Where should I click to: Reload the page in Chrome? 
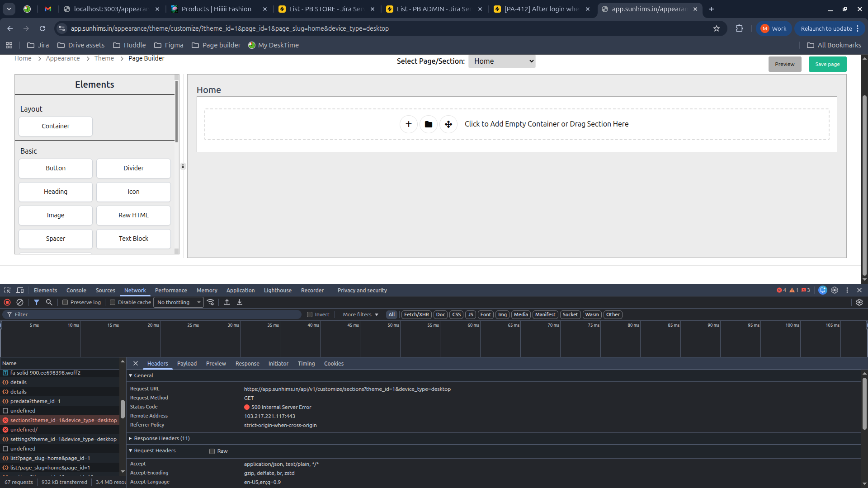[x=42, y=28]
